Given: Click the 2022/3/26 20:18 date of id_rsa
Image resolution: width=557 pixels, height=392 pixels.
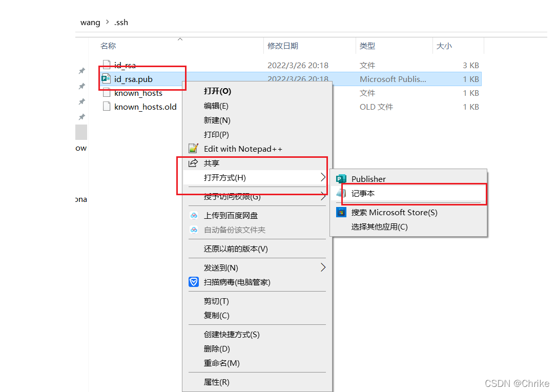Looking at the screenshot, I should (298, 66).
